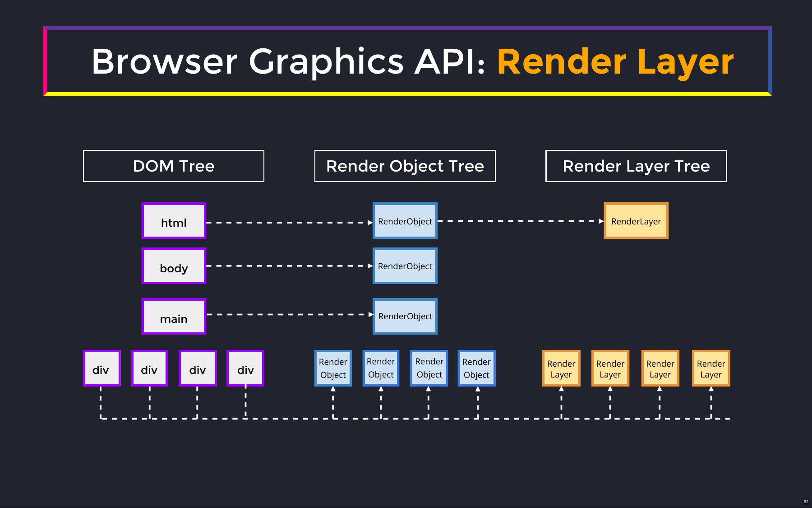Click the slide number "62" in the corner
Screen dimensions: 812x508
coord(806,502)
